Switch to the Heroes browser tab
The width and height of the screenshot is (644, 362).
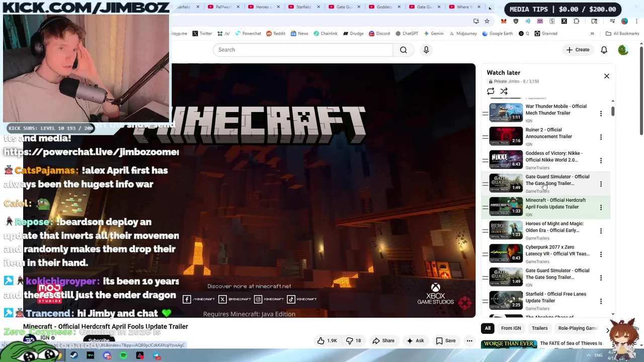click(264, 7)
